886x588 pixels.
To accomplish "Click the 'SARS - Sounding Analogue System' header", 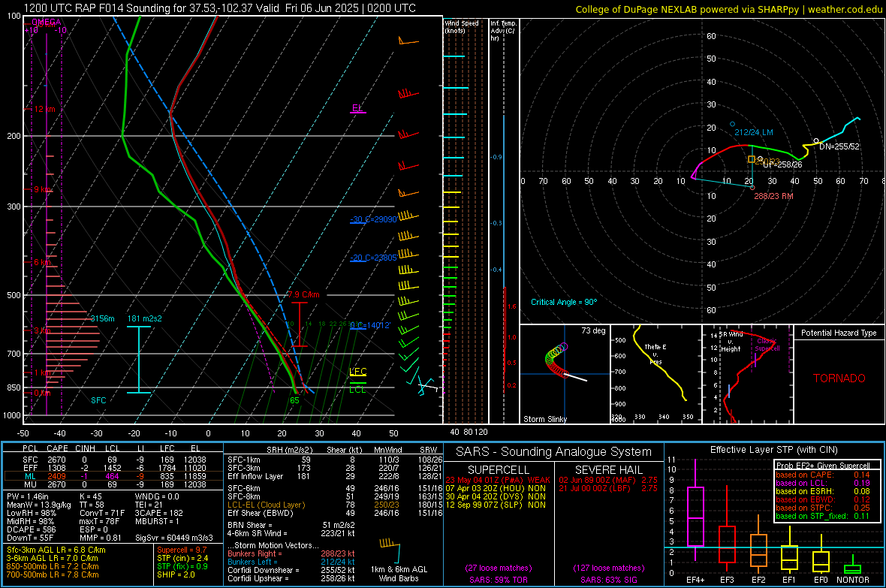I will 553,452.
